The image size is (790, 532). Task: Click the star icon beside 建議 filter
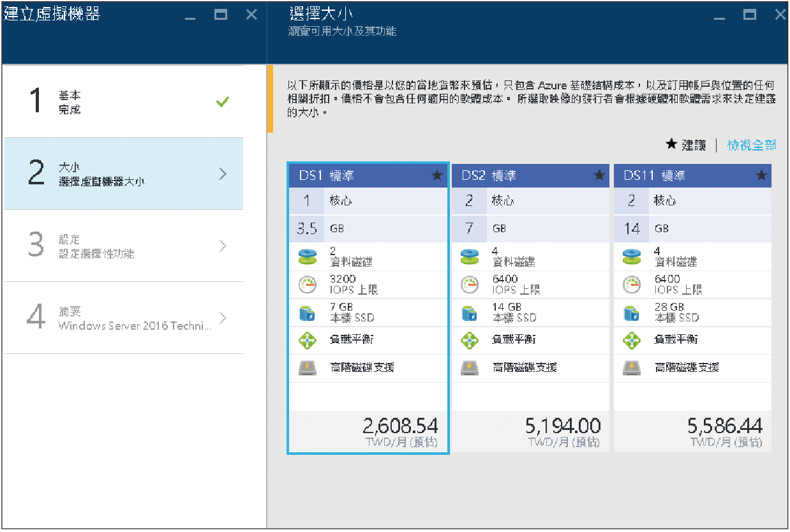pyautogui.click(x=671, y=145)
